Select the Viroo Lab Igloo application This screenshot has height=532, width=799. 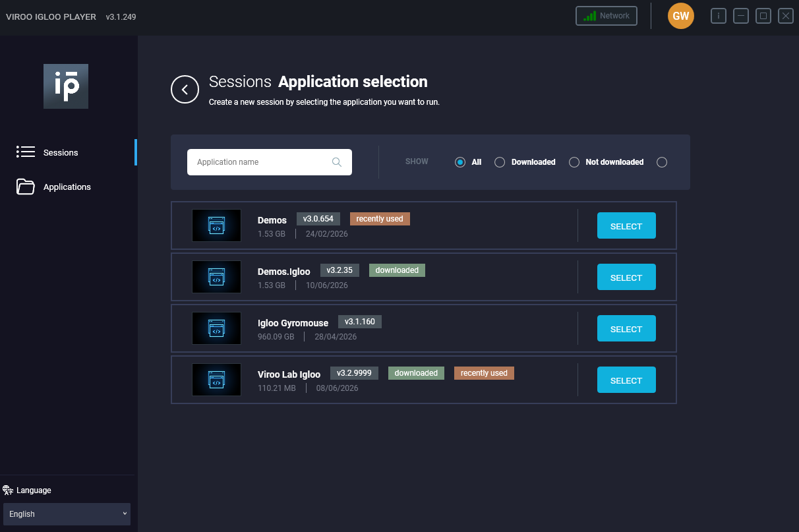(x=626, y=380)
